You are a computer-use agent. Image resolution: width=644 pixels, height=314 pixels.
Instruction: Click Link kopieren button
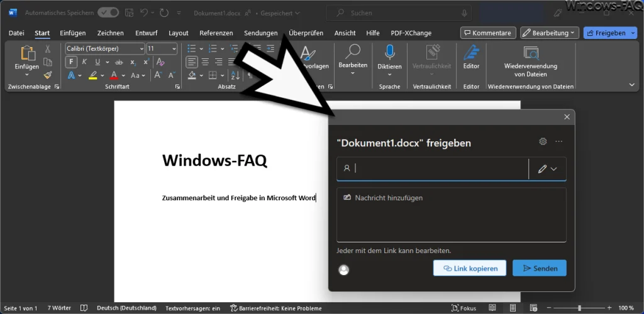pyautogui.click(x=470, y=268)
